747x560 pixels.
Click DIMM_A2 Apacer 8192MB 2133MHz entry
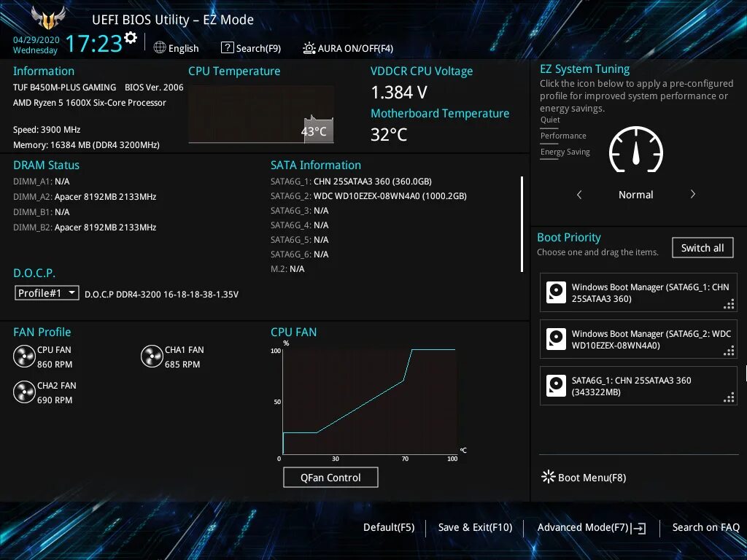click(85, 197)
